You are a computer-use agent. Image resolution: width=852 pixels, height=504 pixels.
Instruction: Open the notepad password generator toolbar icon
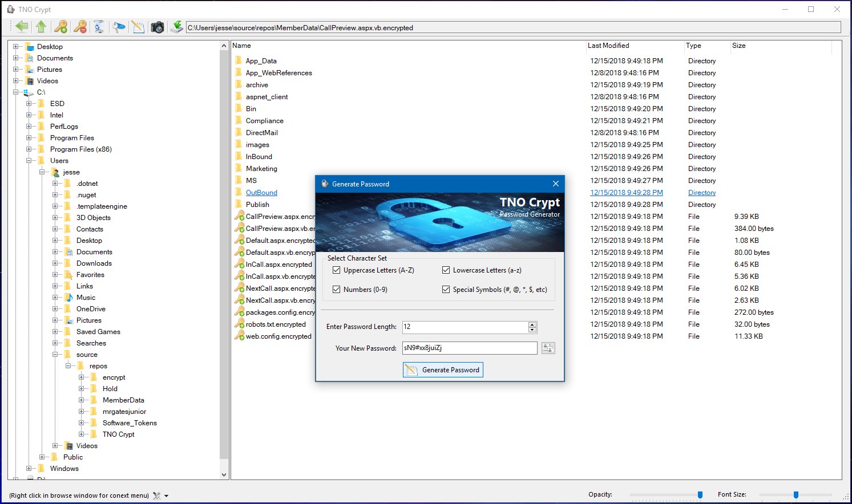(138, 26)
